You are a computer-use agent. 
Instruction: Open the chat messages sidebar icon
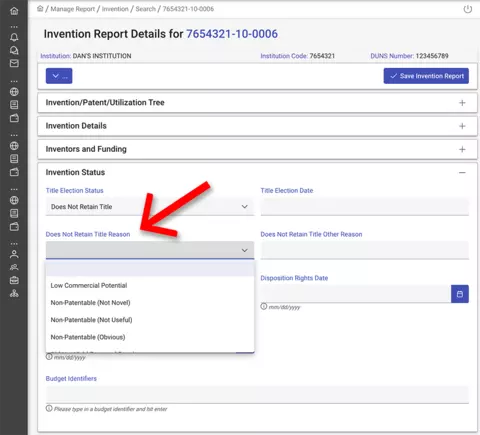[14, 50]
